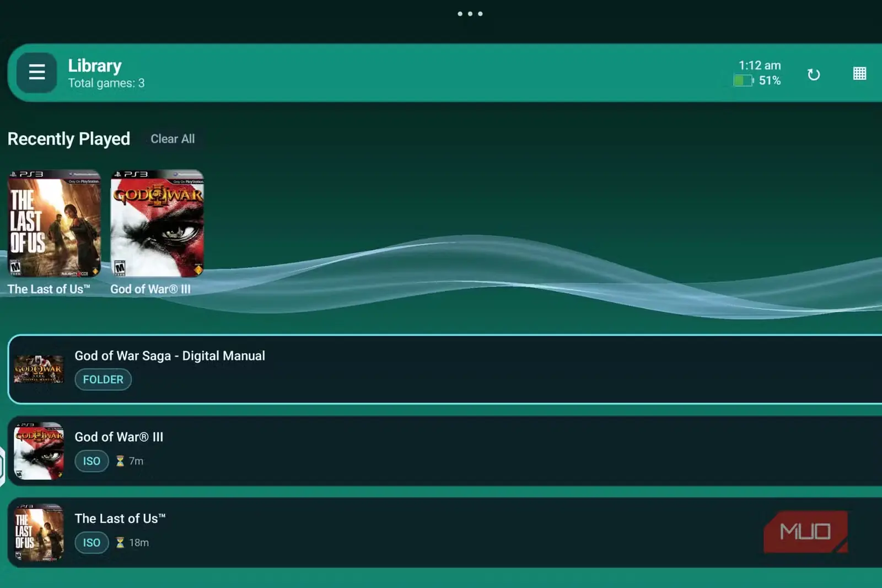Click the Recently Played heading

click(69, 139)
